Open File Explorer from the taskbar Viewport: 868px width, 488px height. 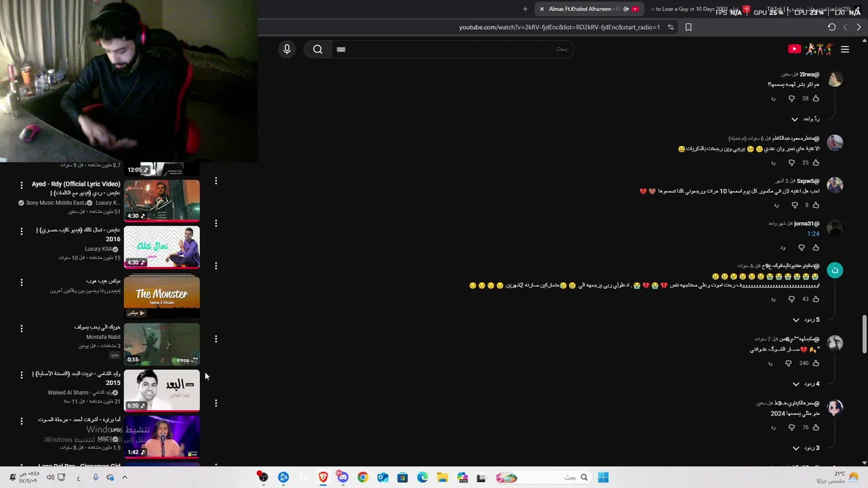pos(442,478)
